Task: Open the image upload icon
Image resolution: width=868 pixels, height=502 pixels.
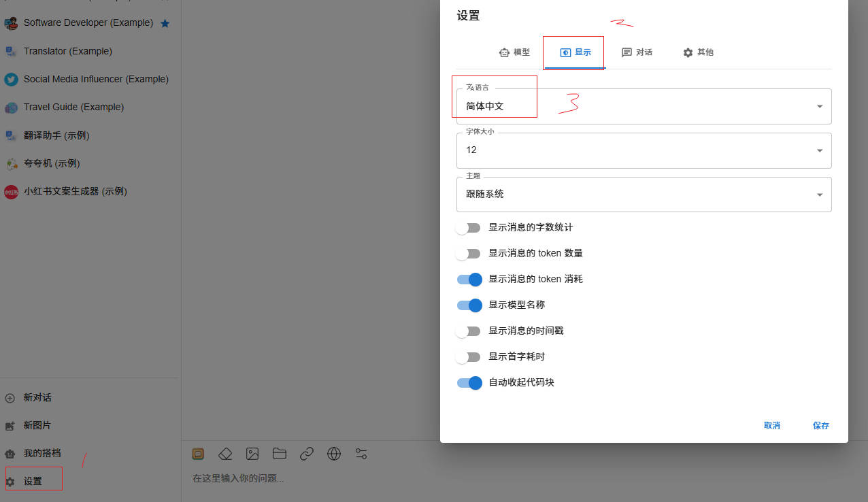Action: click(x=252, y=454)
